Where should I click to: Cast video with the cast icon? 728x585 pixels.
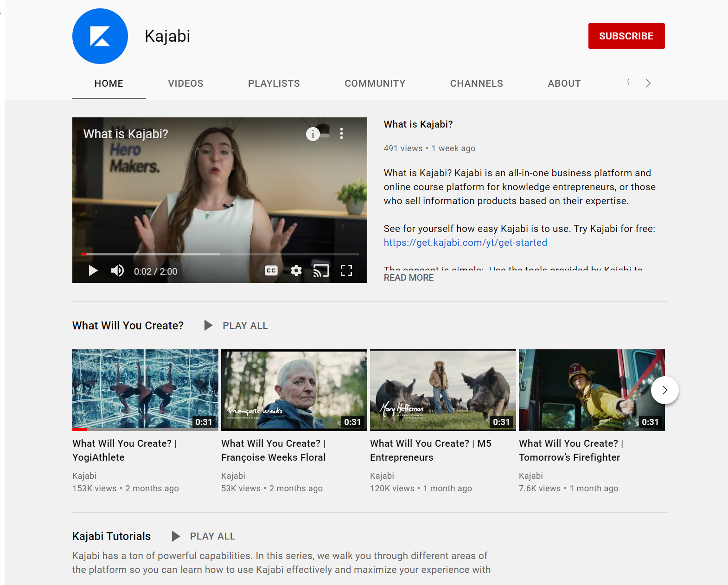coord(321,270)
